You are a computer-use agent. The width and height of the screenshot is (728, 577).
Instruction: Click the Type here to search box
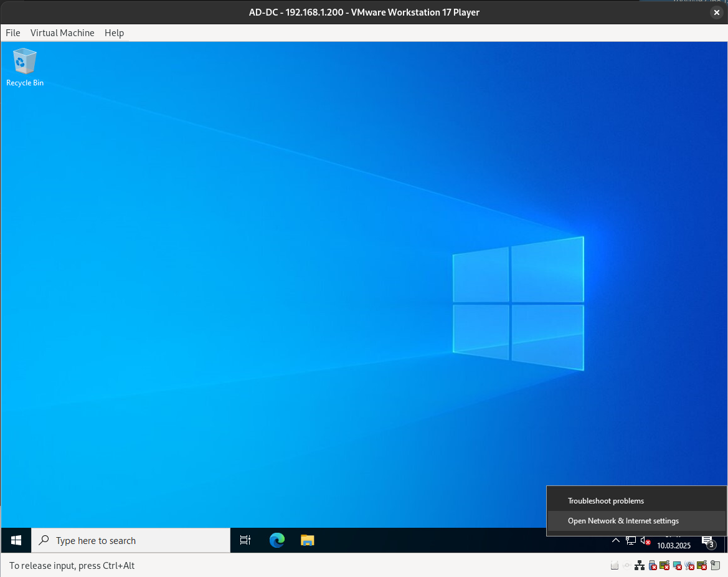[x=131, y=540]
